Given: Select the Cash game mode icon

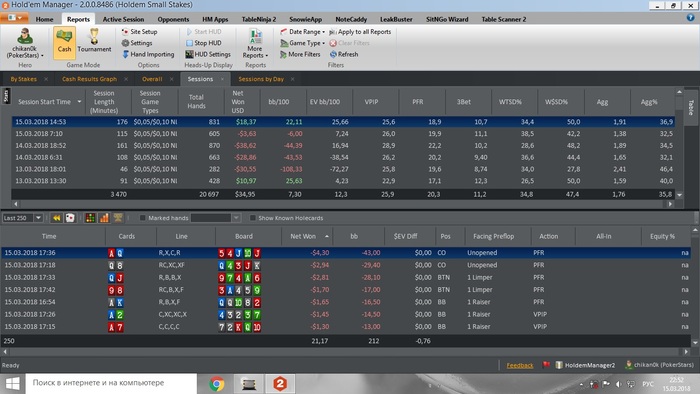Looking at the screenshot, I should 64,43.
